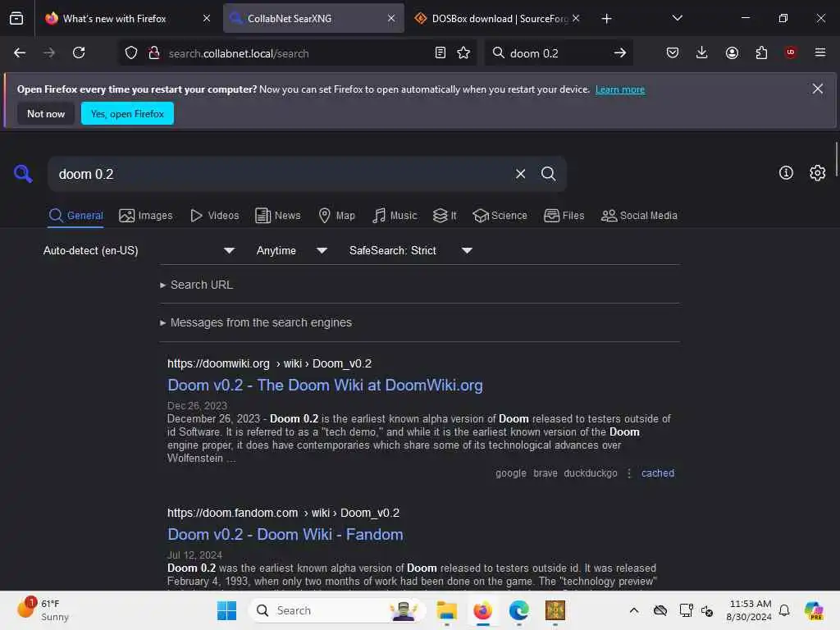Open the Windows Start menu
Screen dimensions: 840x630
point(226,610)
